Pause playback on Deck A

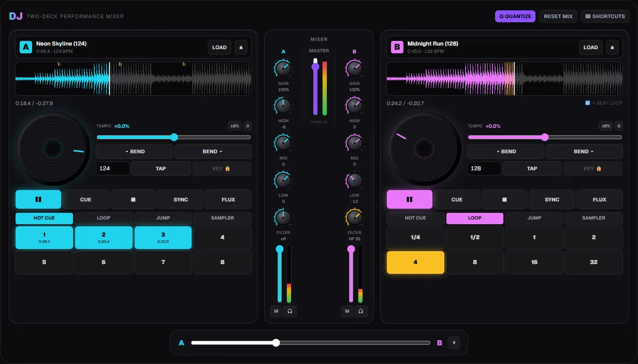(x=38, y=199)
